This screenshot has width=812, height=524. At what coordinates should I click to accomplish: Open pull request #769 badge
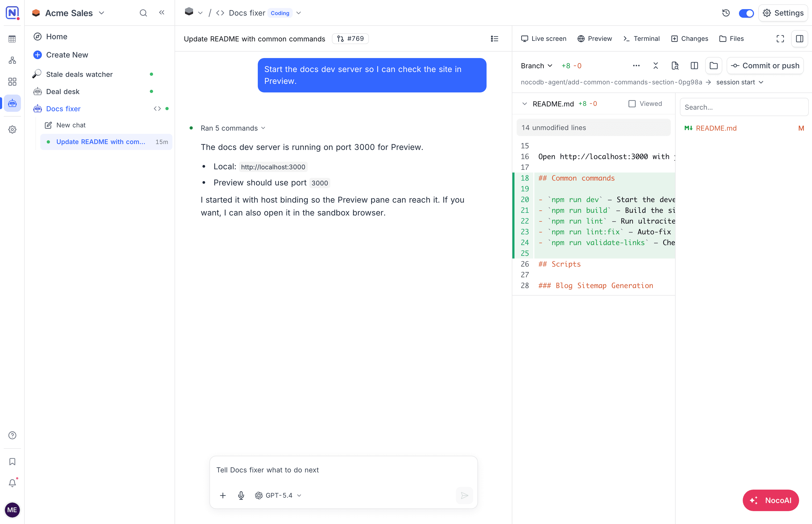click(x=350, y=39)
